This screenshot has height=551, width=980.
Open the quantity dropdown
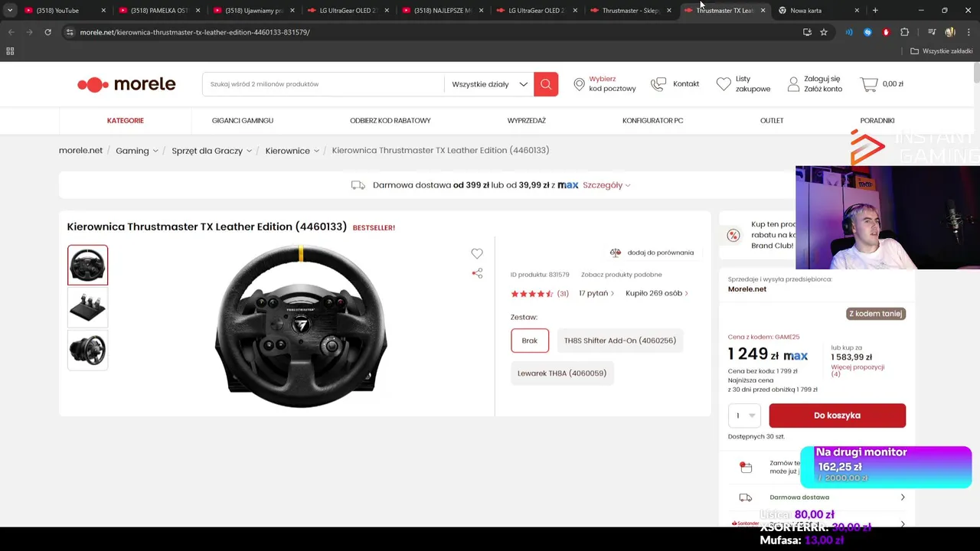[744, 416]
